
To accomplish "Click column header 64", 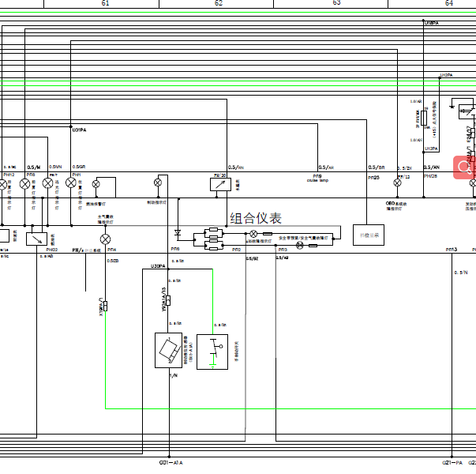I will [x=449, y=3].
